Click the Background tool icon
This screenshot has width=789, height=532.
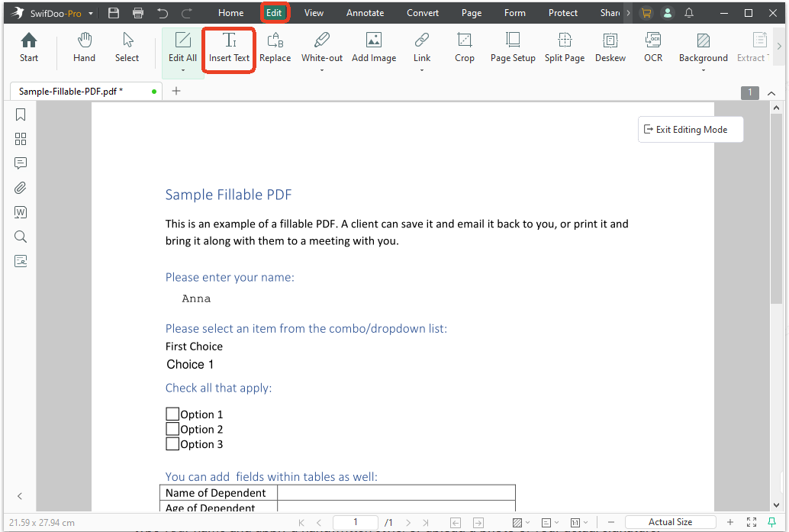(x=704, y=40)
